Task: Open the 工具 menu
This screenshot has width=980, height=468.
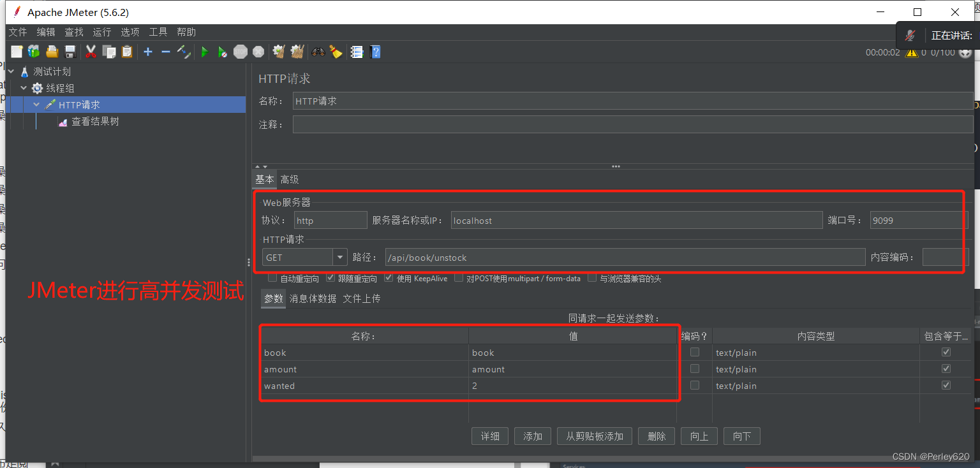Action: coord(158,32)
